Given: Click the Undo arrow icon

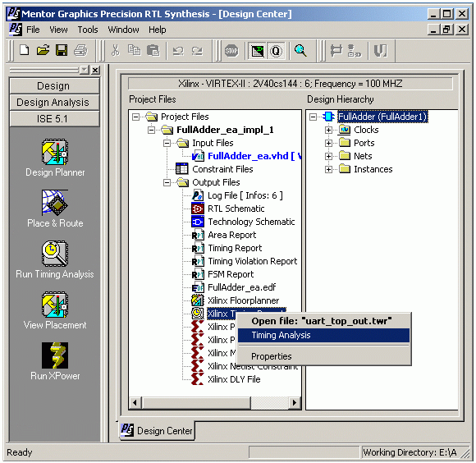Looking at the screenshot, I should [178, 51].
